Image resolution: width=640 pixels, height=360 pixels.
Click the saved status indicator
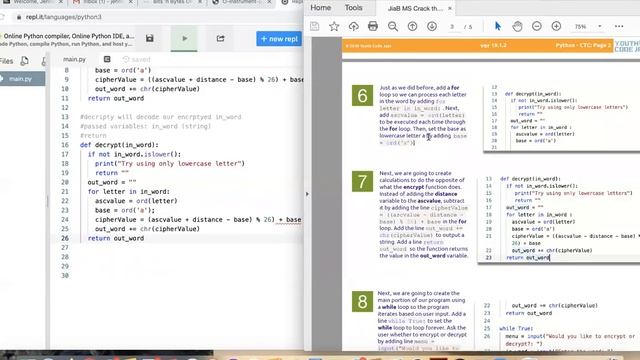pos(137,60)
